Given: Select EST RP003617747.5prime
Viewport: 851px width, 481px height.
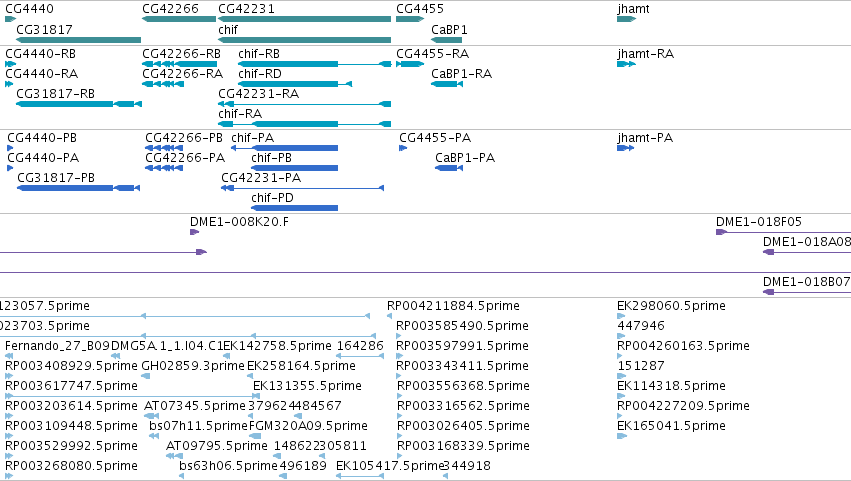Looking at the screenshot, I should point(72,386).
